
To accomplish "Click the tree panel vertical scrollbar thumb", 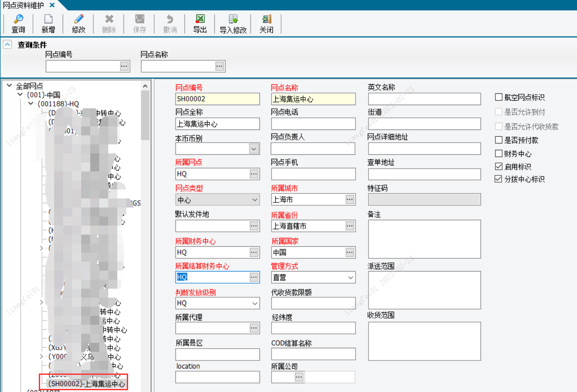I will click(x=145, y=115).
